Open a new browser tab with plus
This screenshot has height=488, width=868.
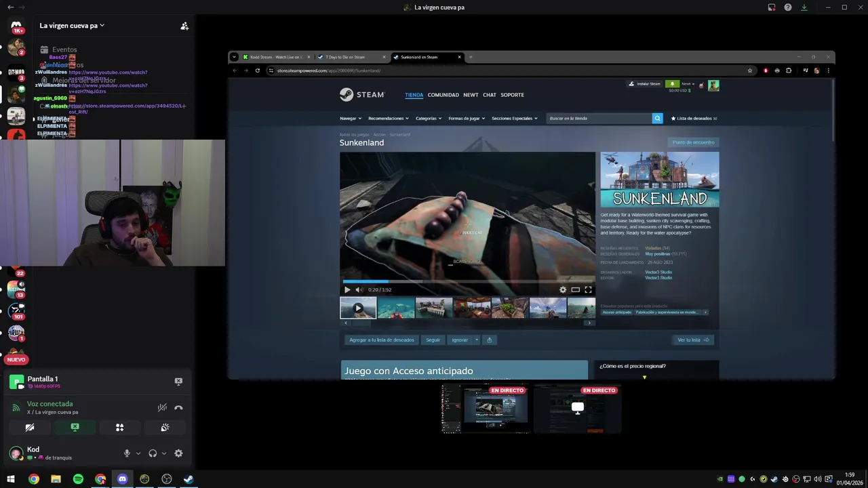coord(471,57)
